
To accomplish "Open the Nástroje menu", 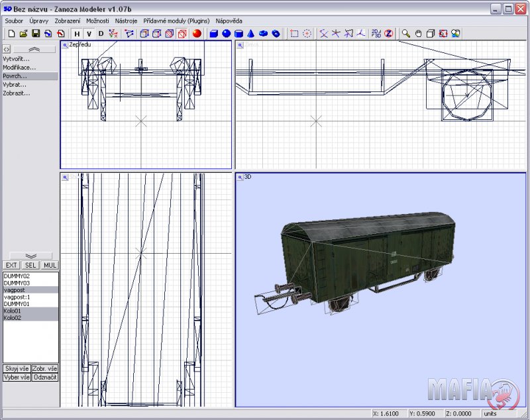I will (x=125, y=21).
